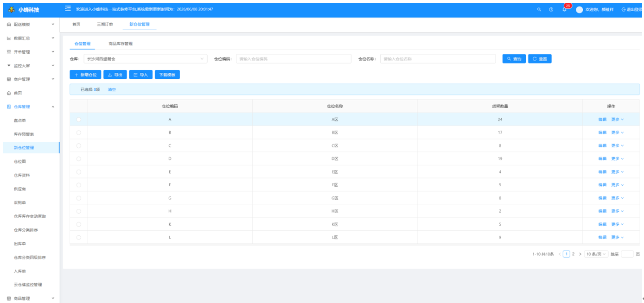
Task: Click 编辑 for row B区
Action: tap(602, 133)
